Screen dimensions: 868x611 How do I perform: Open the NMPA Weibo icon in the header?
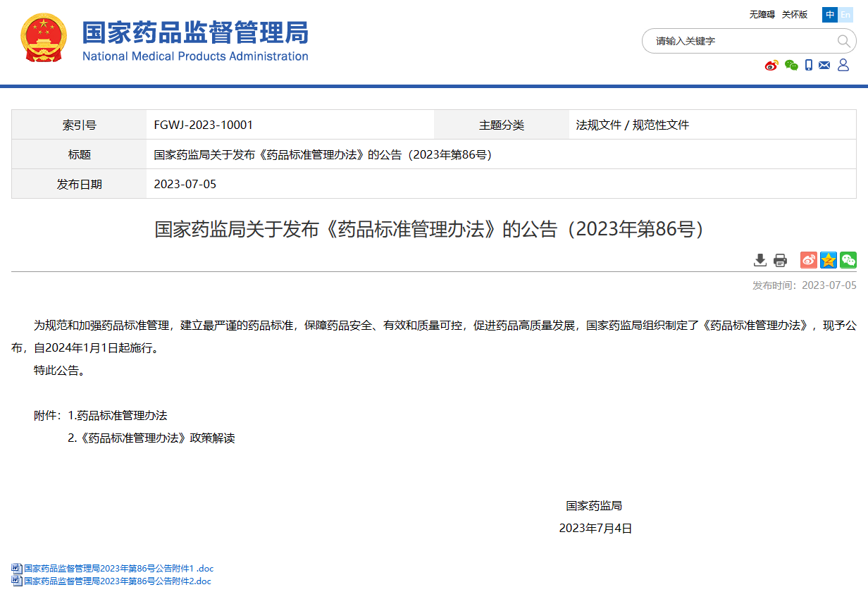(x=771, y=65)
